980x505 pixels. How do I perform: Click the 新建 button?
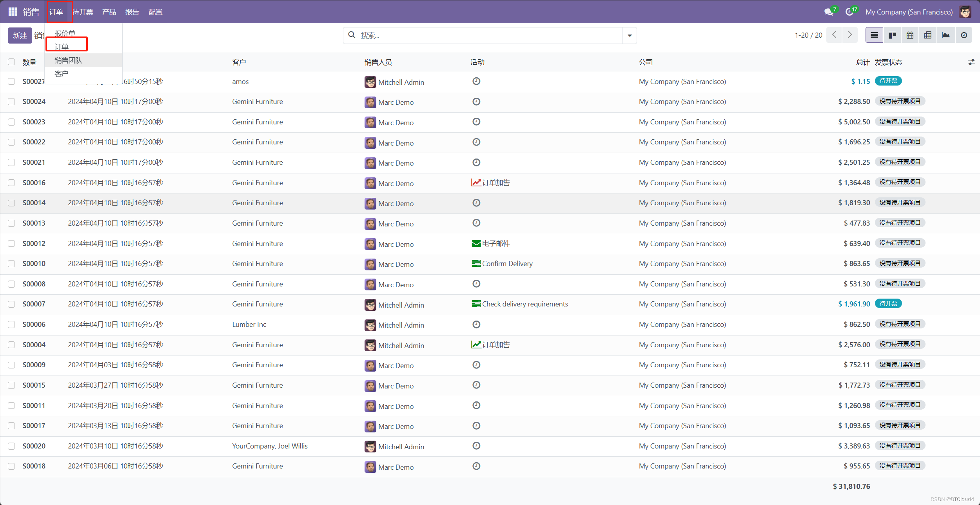pos(20,35)
